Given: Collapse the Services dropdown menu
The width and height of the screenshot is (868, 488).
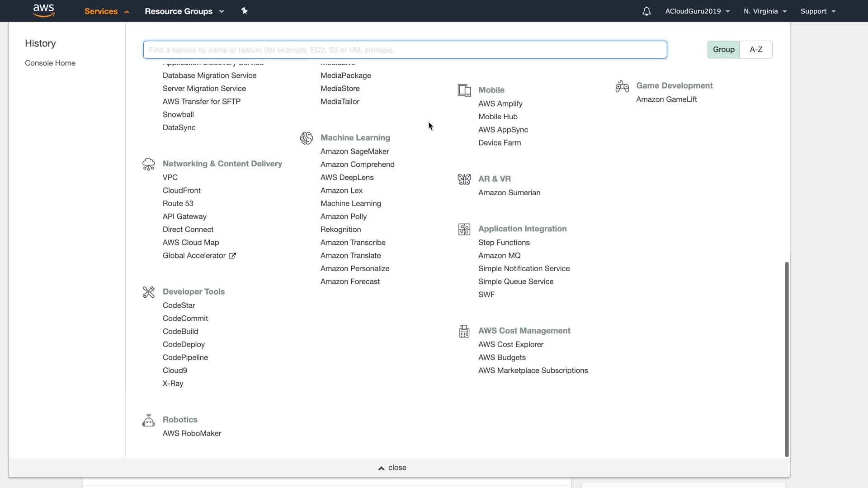Looking at the screenshot, I should (107, 11).
